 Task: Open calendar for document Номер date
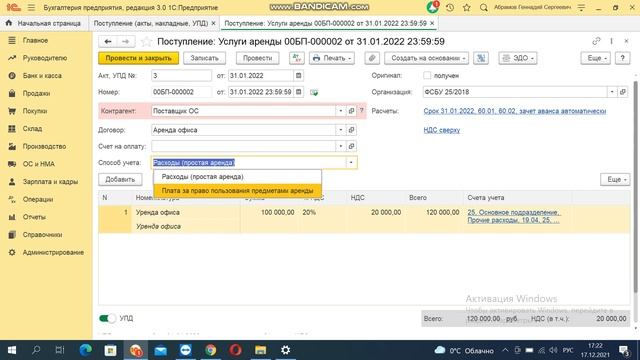298,92
